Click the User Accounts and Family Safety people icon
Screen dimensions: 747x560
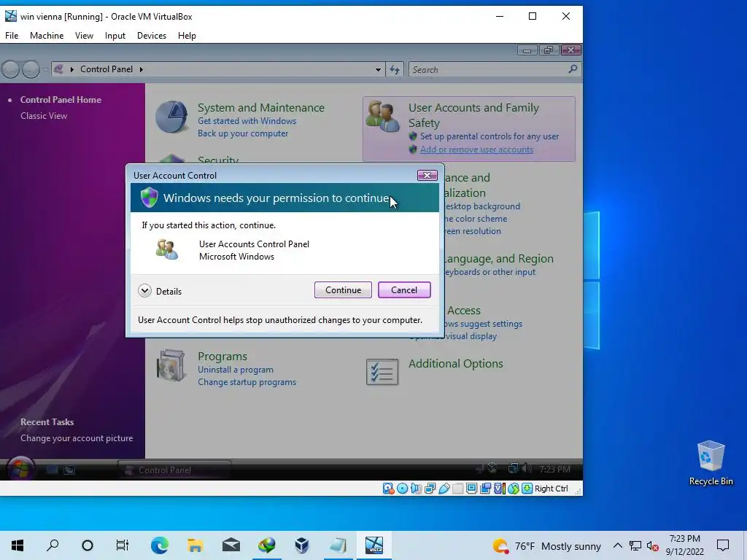click(x=383, y=116)
